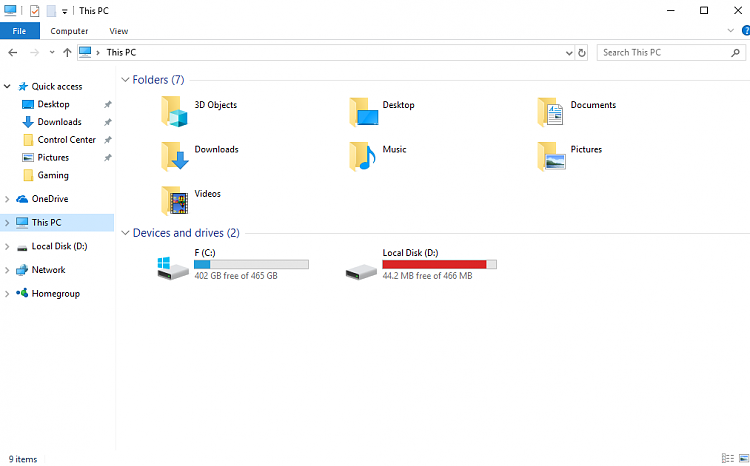The image size is (750, 466).
Task: Select the Local Disk (D:) drive icon in Devices
Action: [x=361, y=272]
